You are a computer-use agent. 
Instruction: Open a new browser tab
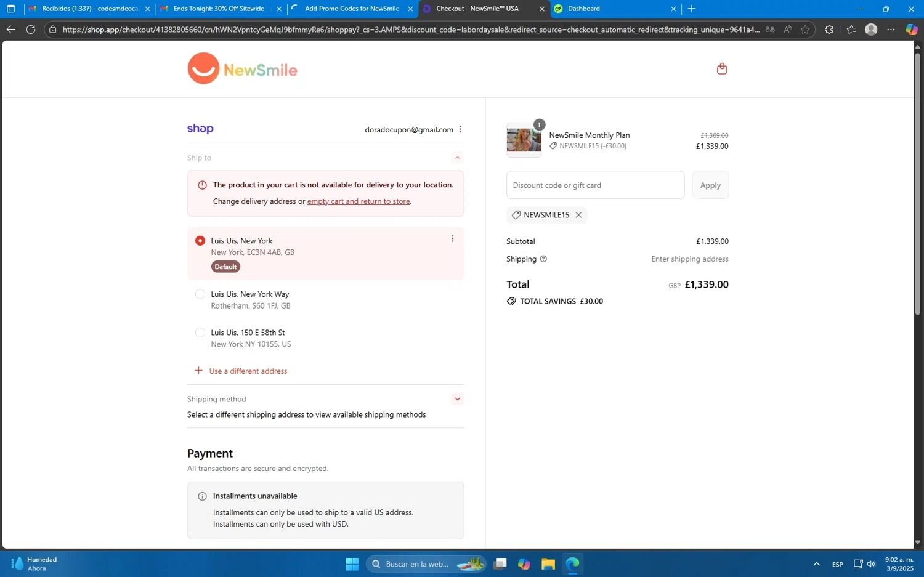click(x=691, y=9)
